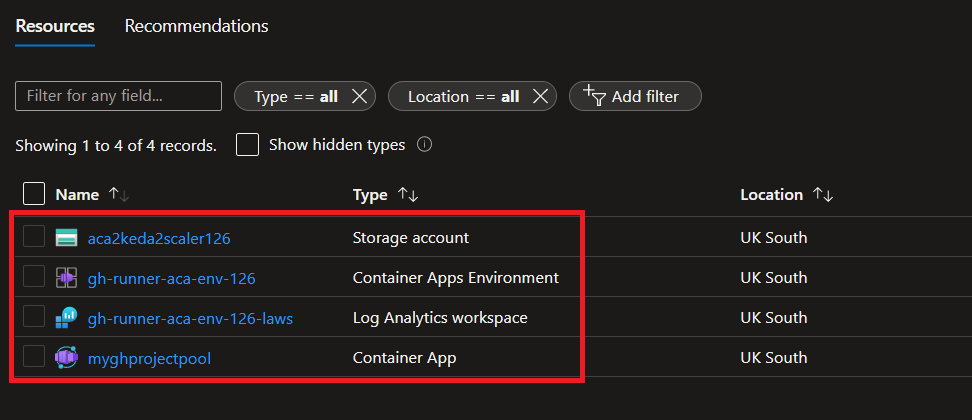972x420 pixels.
Task: Click the Storage account type cell
Action: click(411, 237)
